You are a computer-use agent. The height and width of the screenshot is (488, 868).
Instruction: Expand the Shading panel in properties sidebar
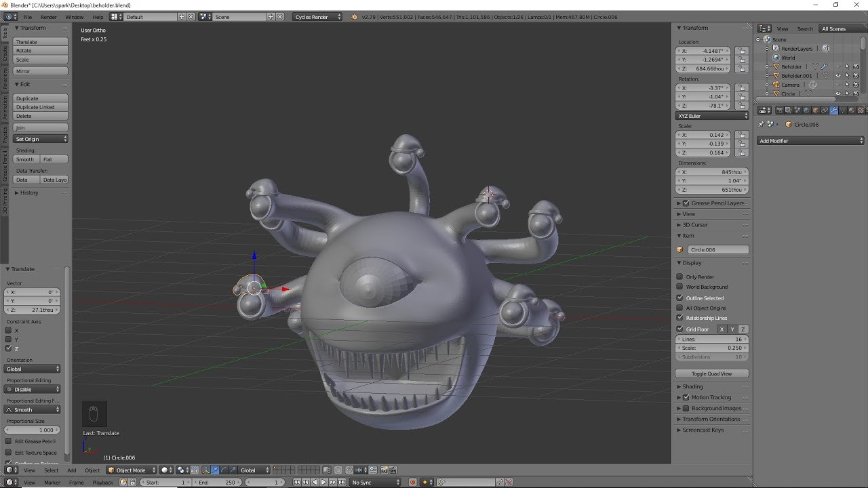(692, 386)
